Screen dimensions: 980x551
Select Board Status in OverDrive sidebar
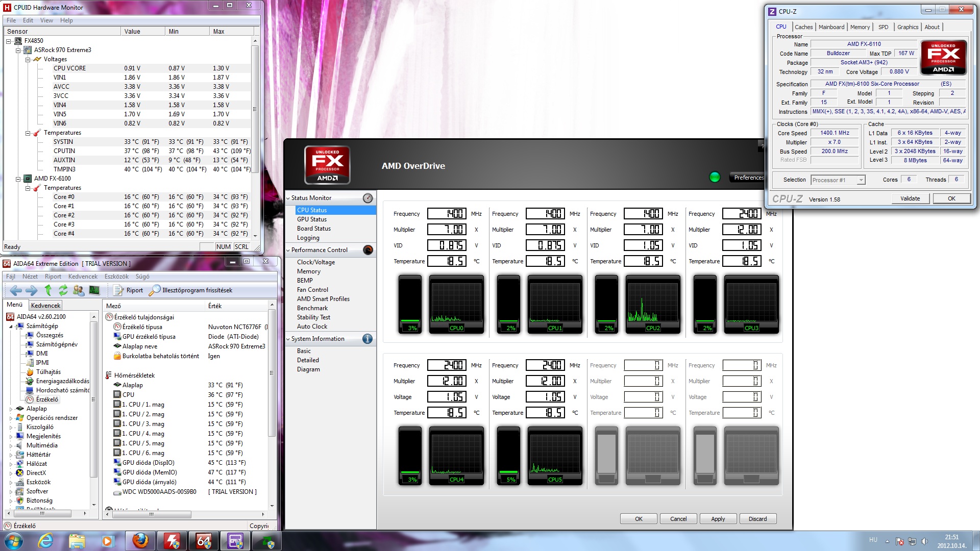[314, 229]
